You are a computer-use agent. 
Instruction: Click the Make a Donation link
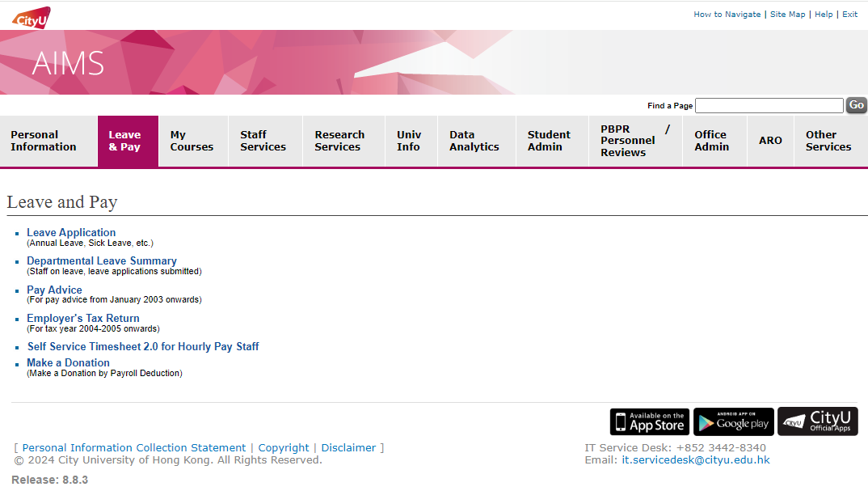[x=68, y=362]
